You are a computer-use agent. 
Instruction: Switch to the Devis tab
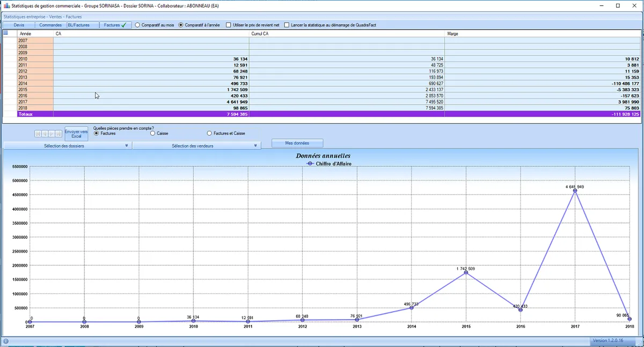(x=19, y=25)
